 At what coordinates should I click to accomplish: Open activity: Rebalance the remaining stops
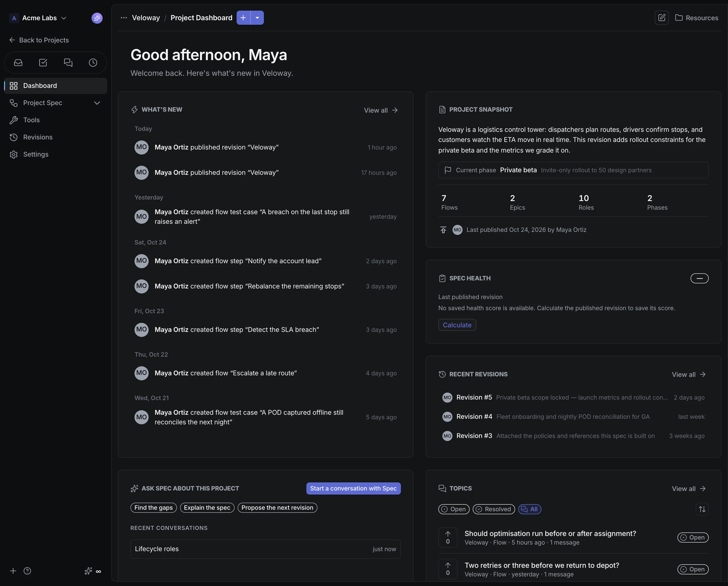click(x=265, y=286)
